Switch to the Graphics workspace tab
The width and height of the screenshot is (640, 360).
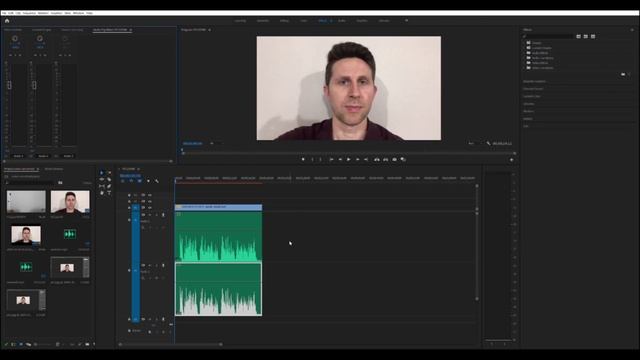[x=362, y=20]
